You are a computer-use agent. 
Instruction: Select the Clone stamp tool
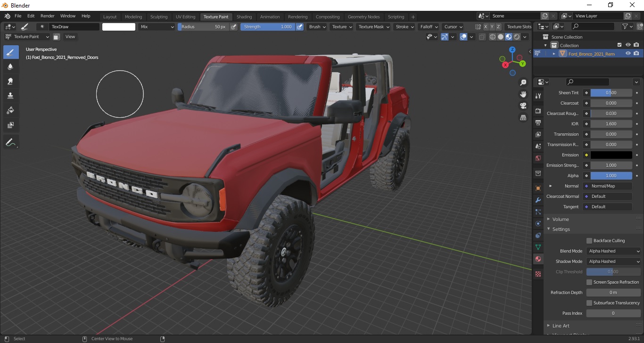(10, 96)
